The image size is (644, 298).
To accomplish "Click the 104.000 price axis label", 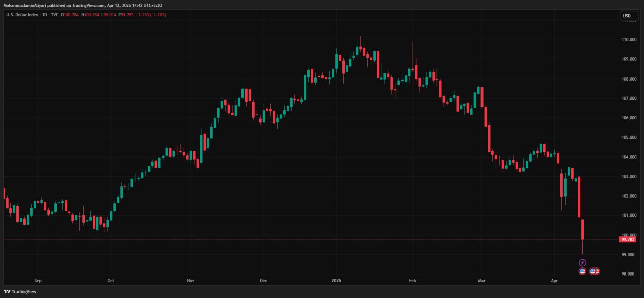I will pyautogui.click(x=629, y=157).
